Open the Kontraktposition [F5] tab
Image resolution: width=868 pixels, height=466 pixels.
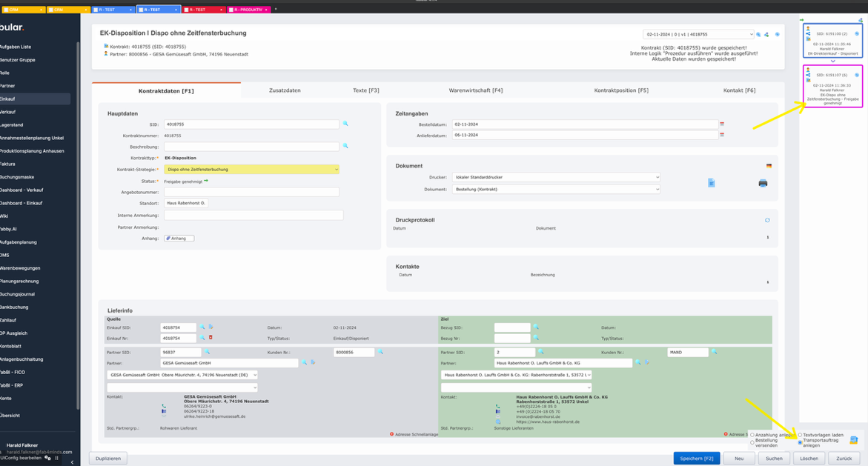point(620,90)
